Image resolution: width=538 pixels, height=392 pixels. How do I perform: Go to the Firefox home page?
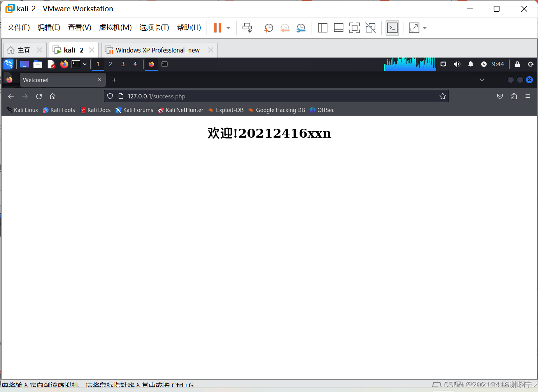click(x=53, y=96)
